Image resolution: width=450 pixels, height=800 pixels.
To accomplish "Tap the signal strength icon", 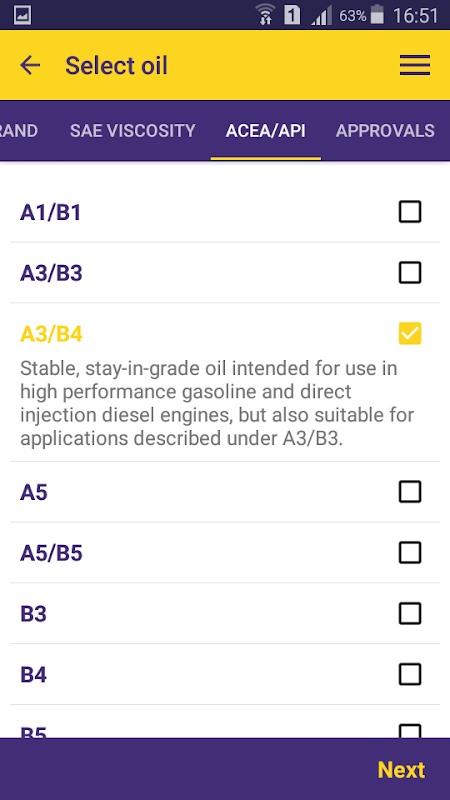I will (321, 15).
